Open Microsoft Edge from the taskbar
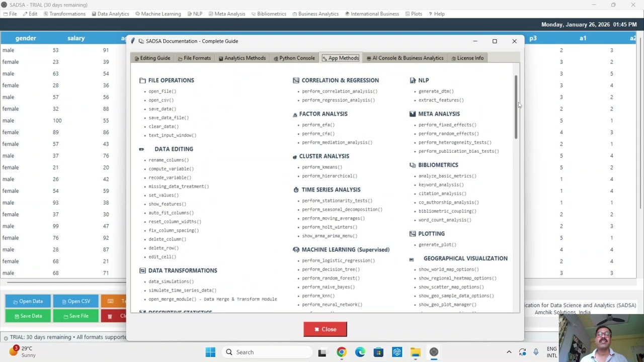 (x=360, y=352)
